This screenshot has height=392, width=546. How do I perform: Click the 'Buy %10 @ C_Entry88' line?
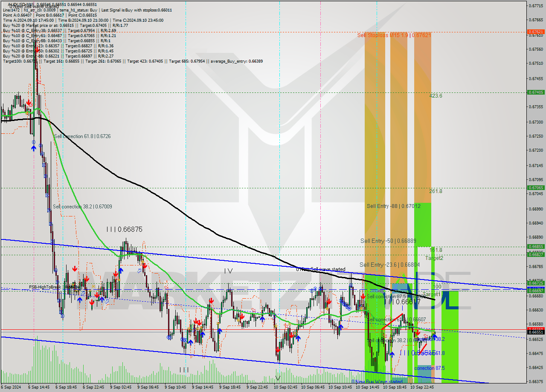pyautogui.click(x=57, y=40)
